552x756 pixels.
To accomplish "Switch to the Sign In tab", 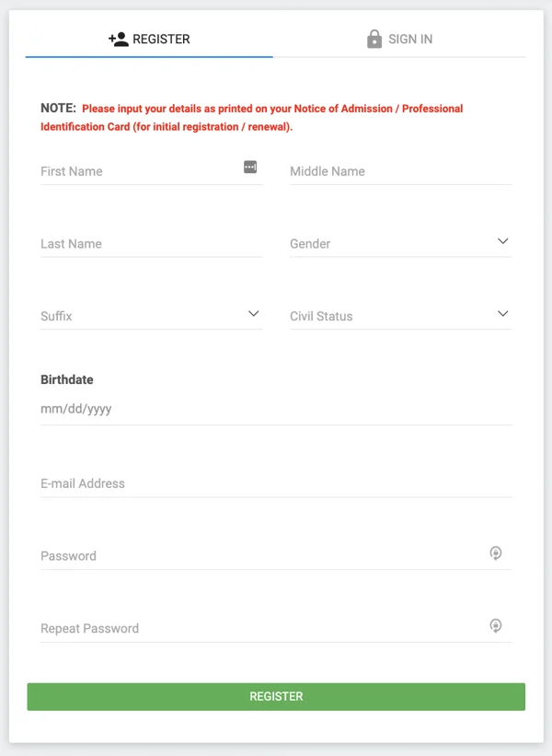I will pyautogui.click(x=399, y=40).
